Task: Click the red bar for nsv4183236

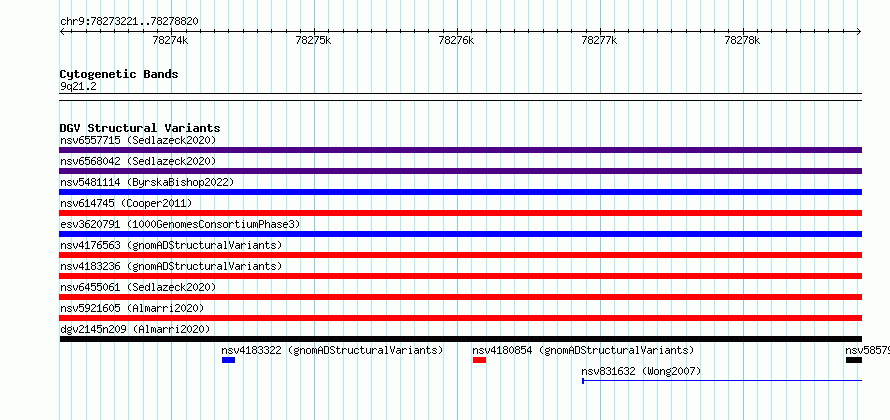Action: (460, 276)
